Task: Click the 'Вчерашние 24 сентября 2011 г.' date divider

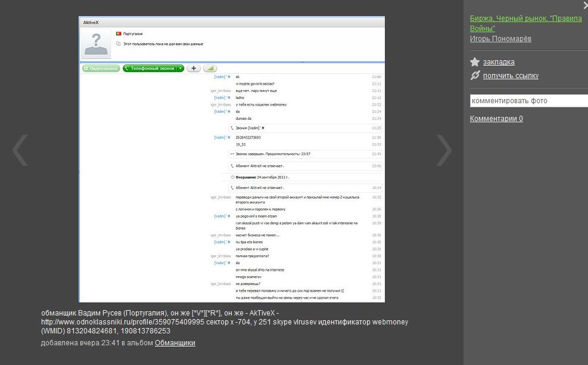Action: [x=262, y=177]
